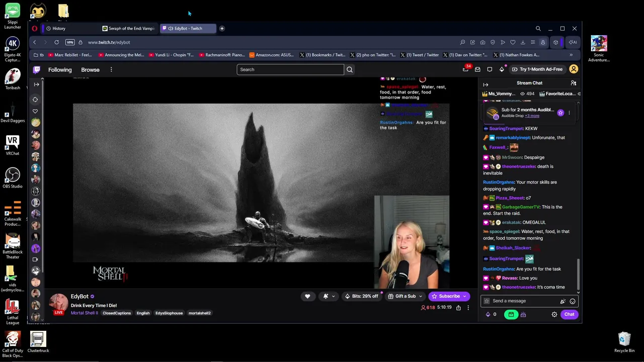Viewport: 644px width, 362px height.
Task: Go to the Twitch home logo
Action: (37, 69)
